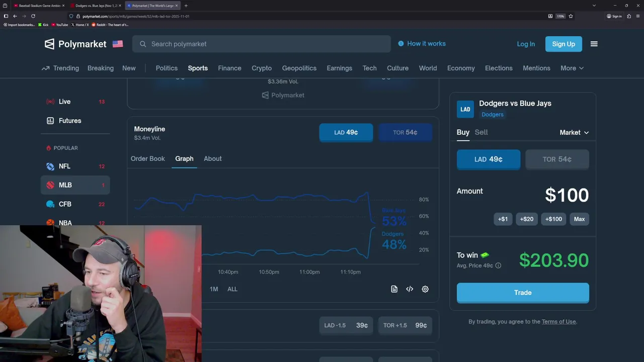This screenshot has width=644, height=362.
Task: Open the Terms of Use link
Action: [558, 322]
